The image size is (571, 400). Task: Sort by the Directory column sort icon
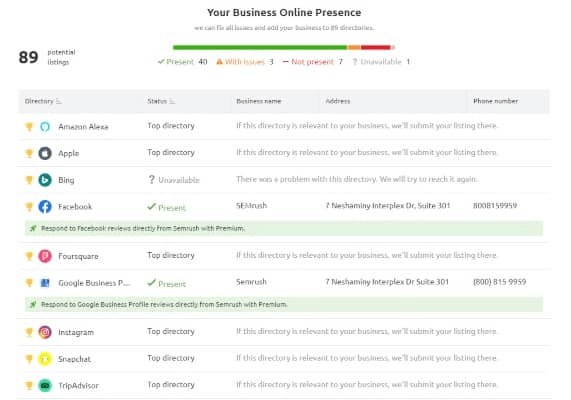coord(59,101)
